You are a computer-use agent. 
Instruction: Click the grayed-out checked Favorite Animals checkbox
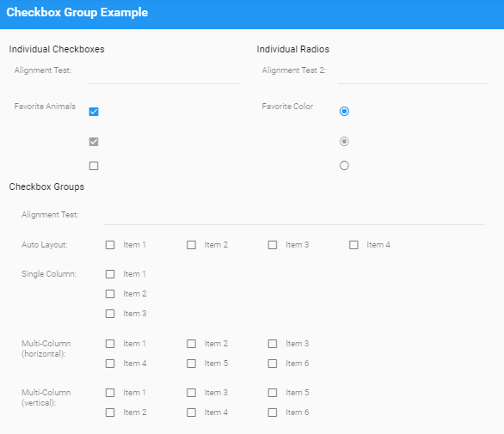point(94,142)
